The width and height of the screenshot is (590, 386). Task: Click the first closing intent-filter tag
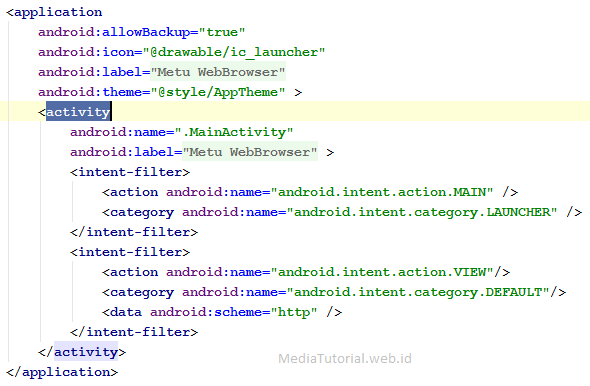click(x=134, y=232)
